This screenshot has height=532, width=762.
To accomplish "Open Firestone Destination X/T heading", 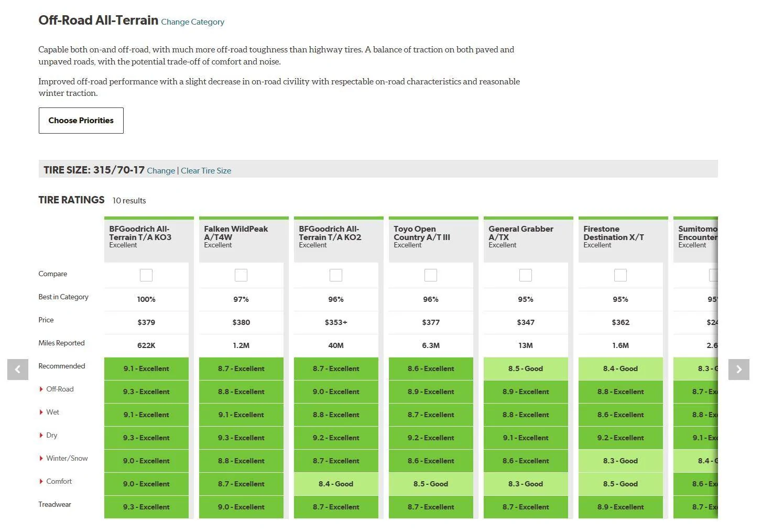I will coord(614,233).
